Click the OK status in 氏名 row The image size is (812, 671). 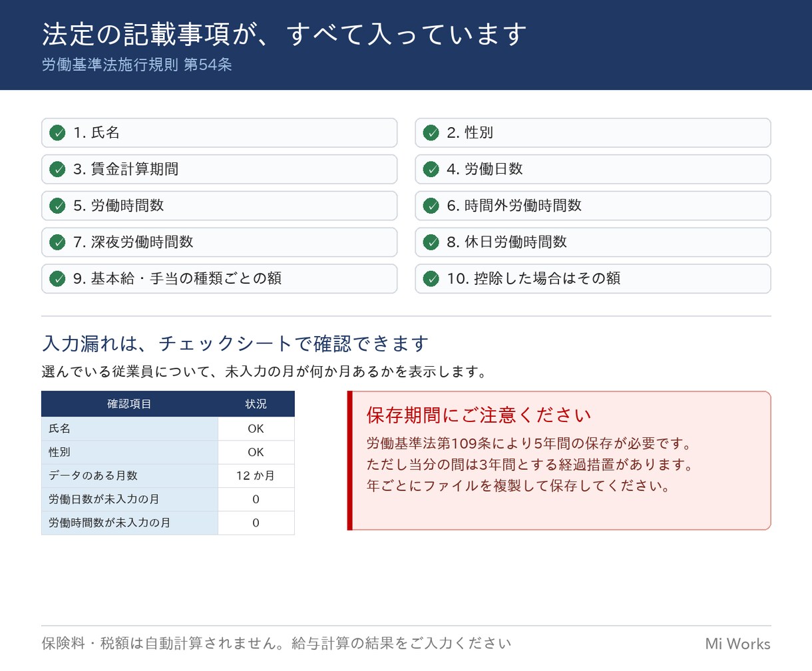tap(256, 429)
